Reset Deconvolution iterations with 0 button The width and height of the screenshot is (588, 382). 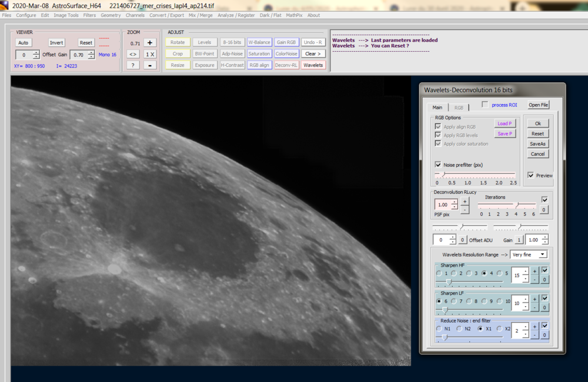click(544, 210)
